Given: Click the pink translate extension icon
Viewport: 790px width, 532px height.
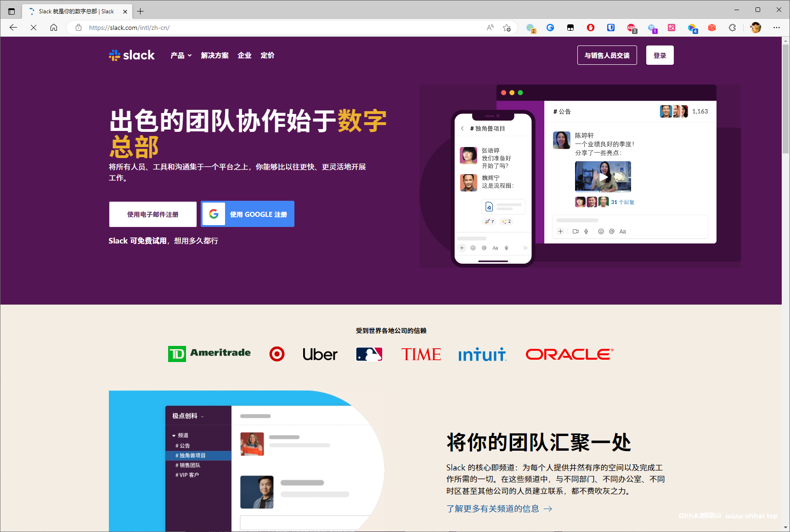Looking at the screenshot, I should pos(671,28).
